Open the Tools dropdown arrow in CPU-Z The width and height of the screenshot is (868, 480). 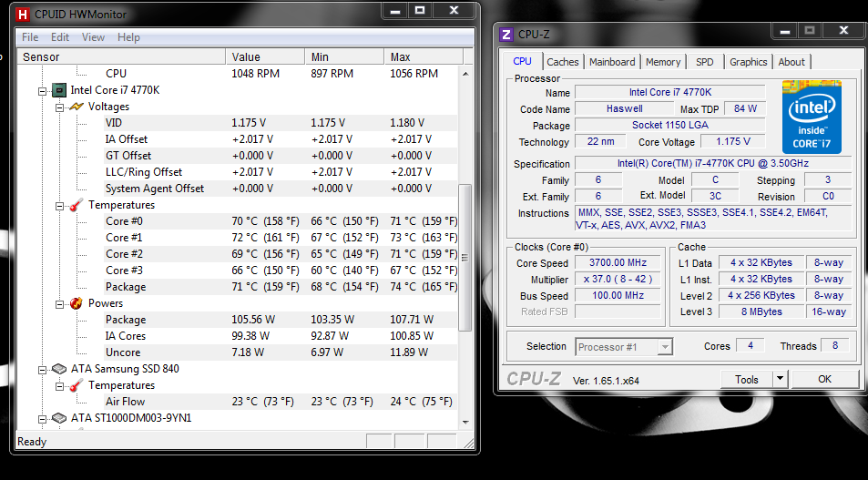[x=780, y=379]
